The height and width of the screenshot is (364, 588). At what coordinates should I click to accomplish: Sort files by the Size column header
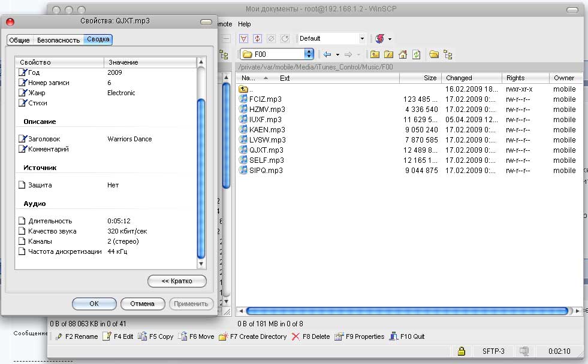pos(420,78)
